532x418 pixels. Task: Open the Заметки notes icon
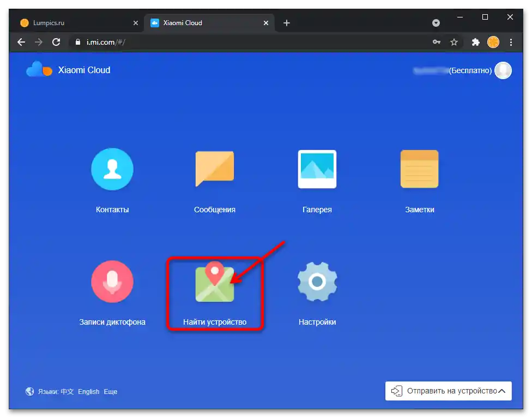[x=419, y=169]
